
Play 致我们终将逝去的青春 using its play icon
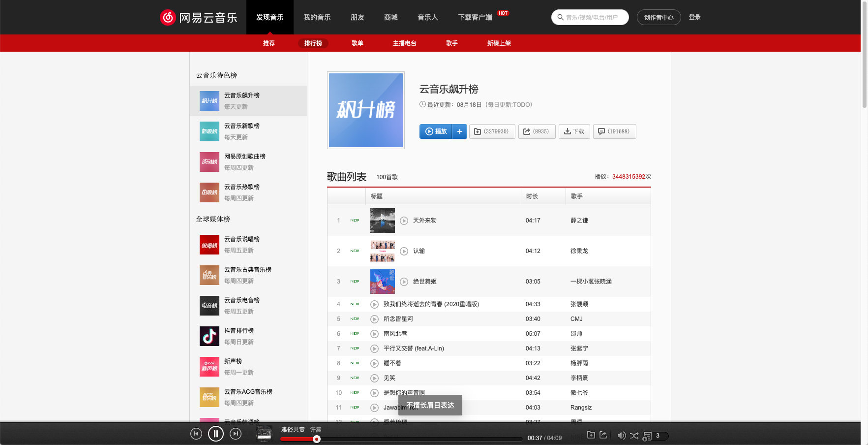click(x=374, y=304)
